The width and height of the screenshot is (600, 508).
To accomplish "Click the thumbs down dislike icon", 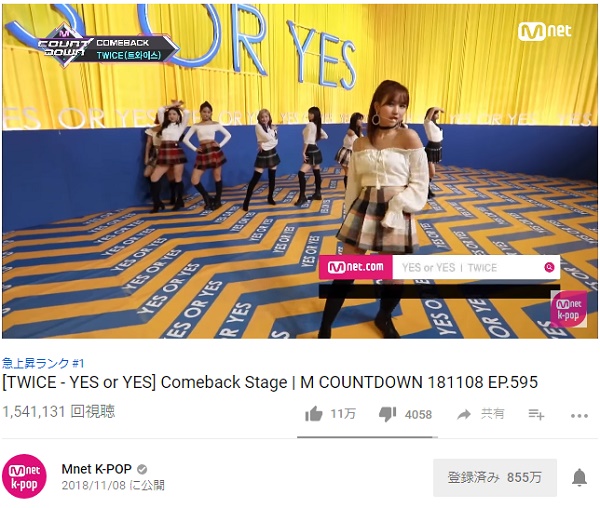I will [x=387, y=414].
